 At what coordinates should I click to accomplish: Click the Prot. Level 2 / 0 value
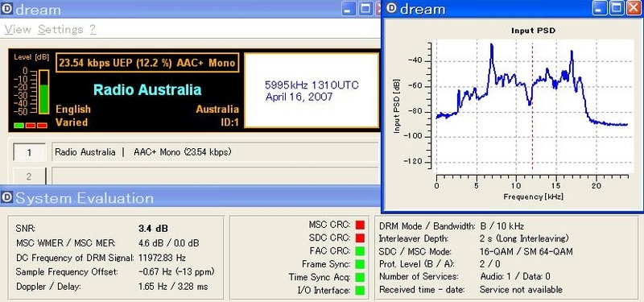tap(490, 264)
